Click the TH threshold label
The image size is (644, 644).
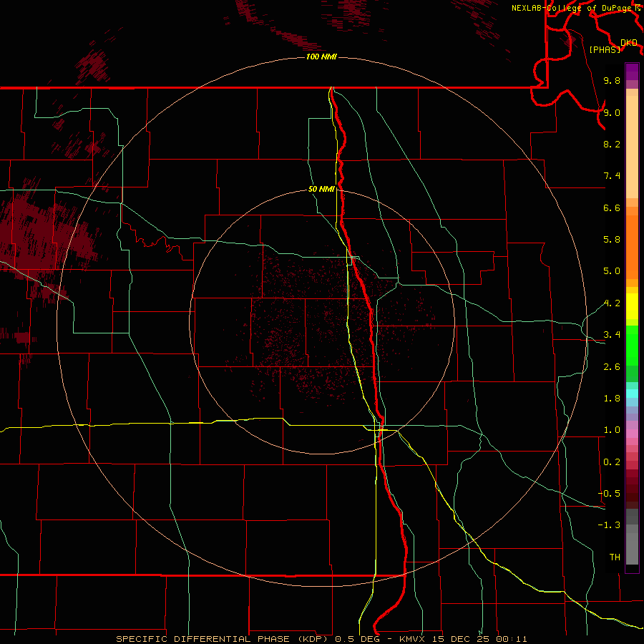click(x=615, y=557)
